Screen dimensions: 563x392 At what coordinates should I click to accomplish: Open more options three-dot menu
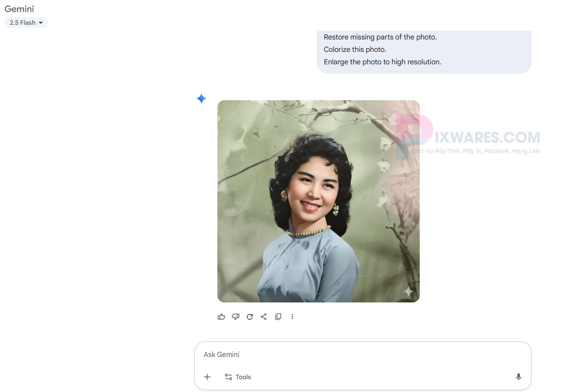click(292, 317)
